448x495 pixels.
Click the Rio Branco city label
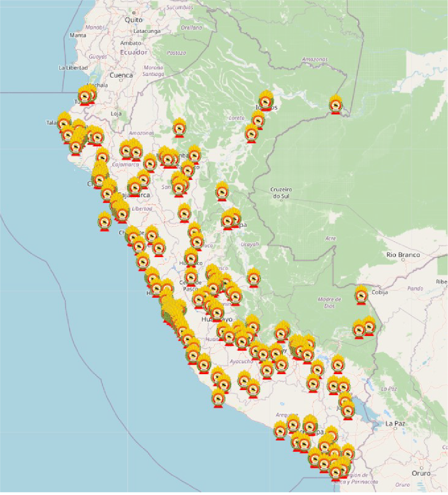[403, 255]
